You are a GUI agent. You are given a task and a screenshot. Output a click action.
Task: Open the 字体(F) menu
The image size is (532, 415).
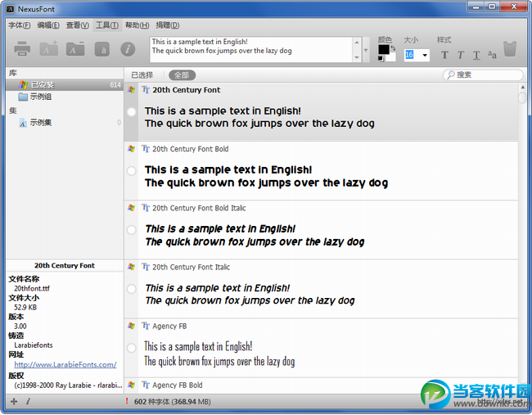click(20, 25)
